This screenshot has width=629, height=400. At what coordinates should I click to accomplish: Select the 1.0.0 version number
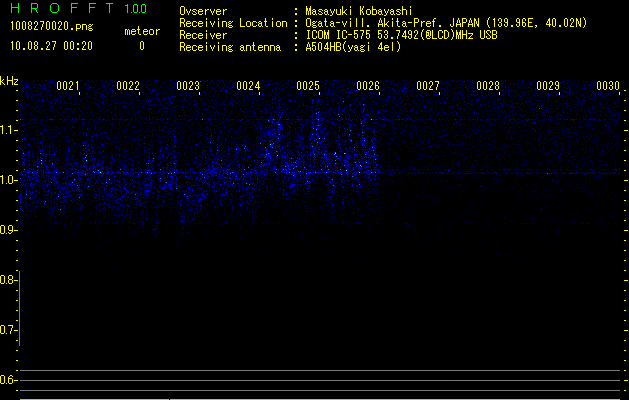click(136, 9)
